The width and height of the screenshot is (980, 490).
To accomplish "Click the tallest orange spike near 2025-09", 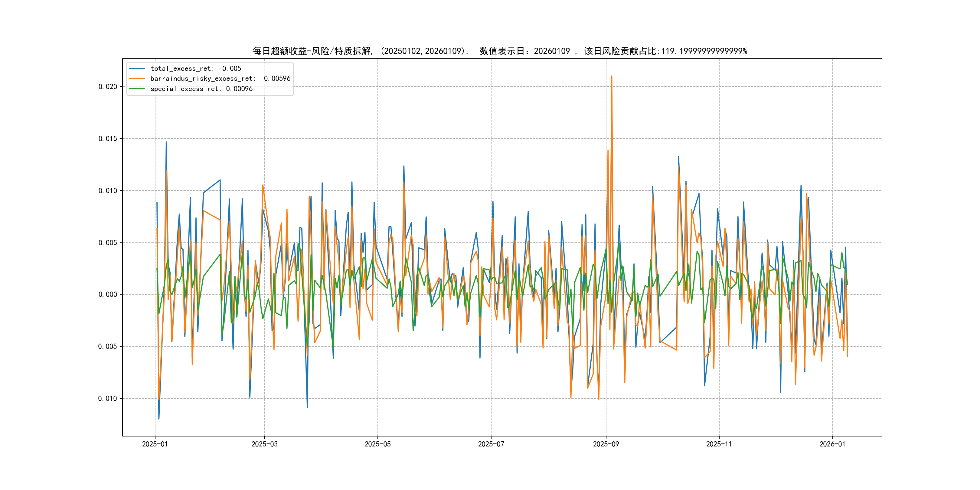I will coord(611,77).
